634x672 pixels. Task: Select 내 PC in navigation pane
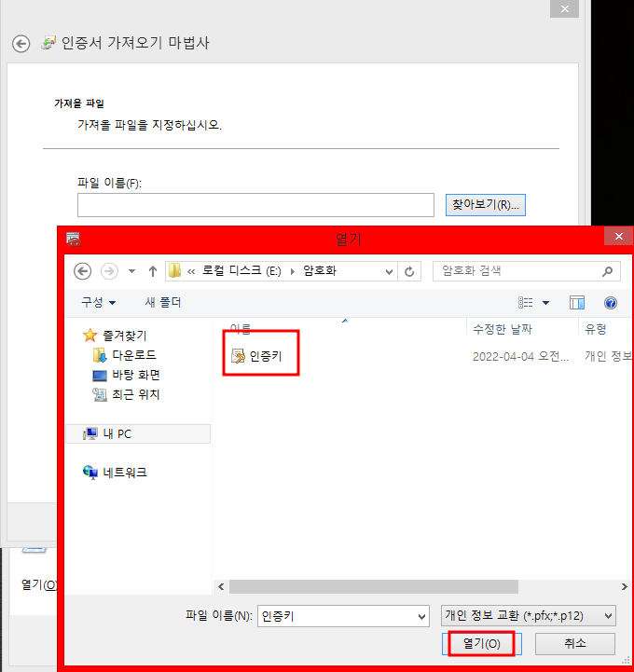point(138,433)
